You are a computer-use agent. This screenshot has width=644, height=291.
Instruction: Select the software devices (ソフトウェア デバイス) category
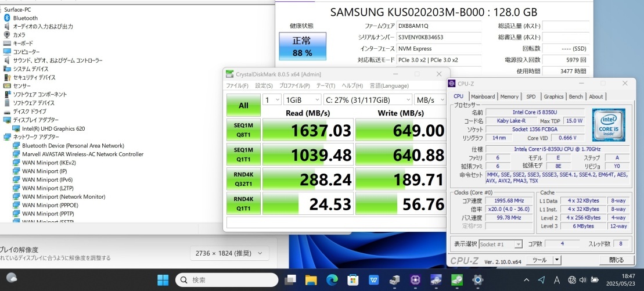pos(34,103)
